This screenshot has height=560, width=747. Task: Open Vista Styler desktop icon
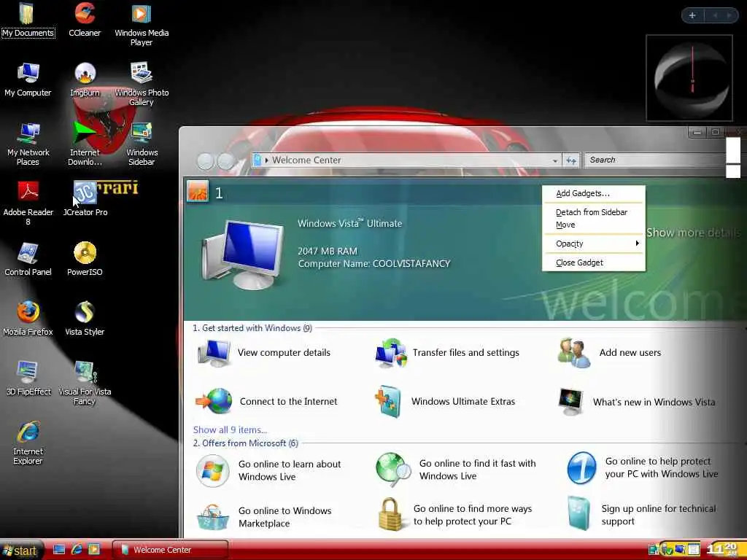(85, 319)
